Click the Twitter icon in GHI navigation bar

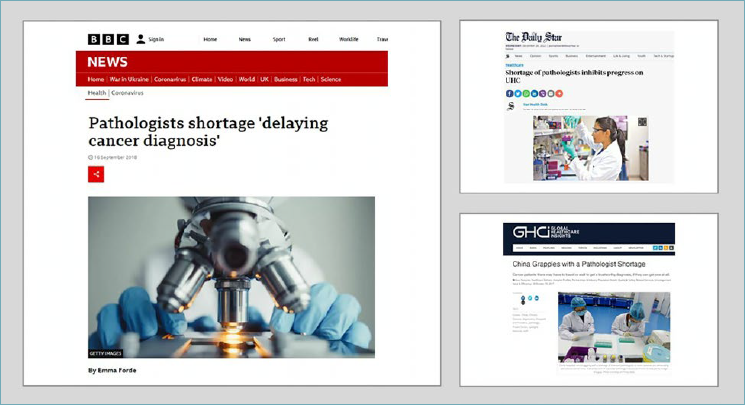(655, 248)
